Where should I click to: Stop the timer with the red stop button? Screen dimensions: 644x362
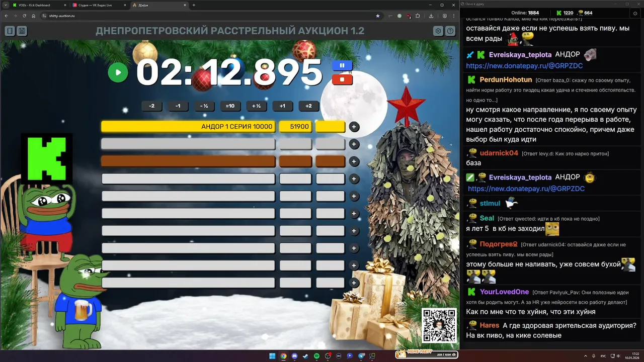point(342,79)
